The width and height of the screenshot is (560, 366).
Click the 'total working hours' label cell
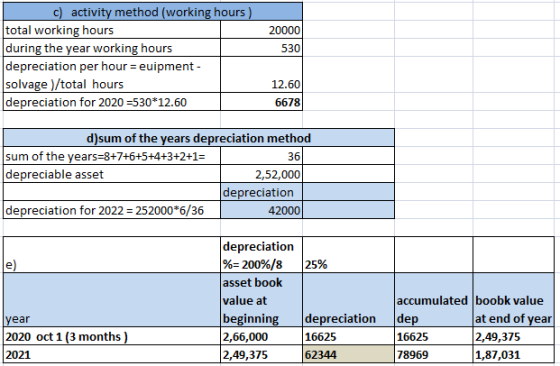112,30
